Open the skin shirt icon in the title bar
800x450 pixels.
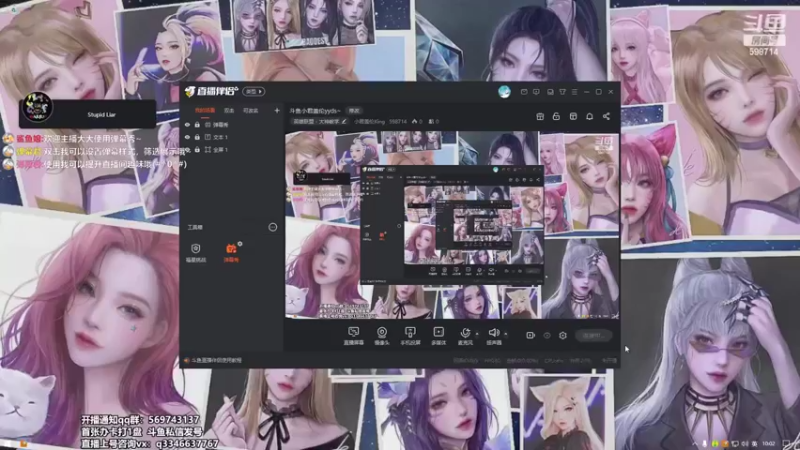(x=562, y=92)
